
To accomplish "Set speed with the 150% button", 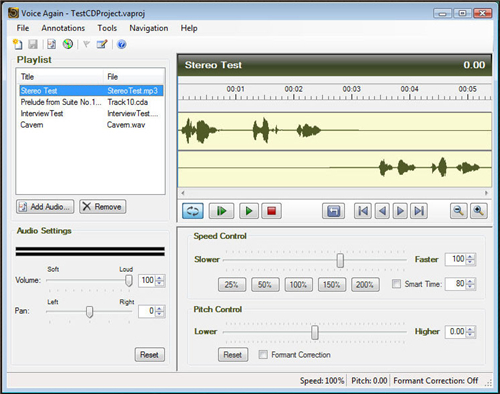I will pos(332,285).
